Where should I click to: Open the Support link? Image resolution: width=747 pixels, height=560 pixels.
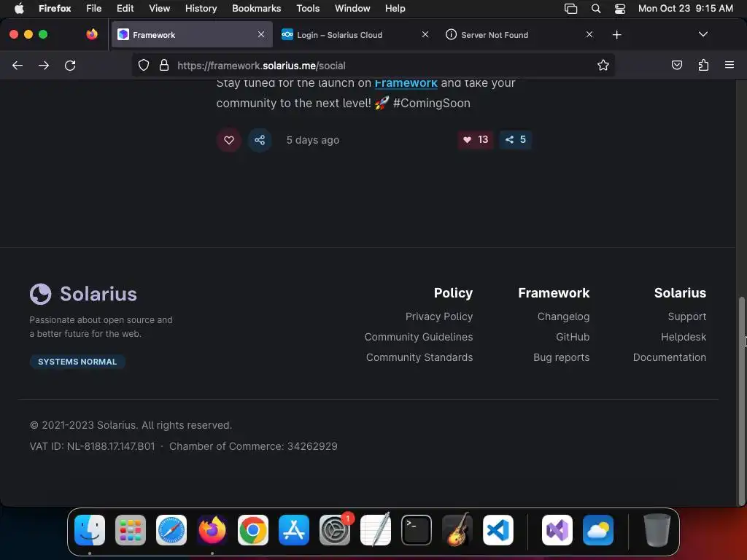coord(687,316)
